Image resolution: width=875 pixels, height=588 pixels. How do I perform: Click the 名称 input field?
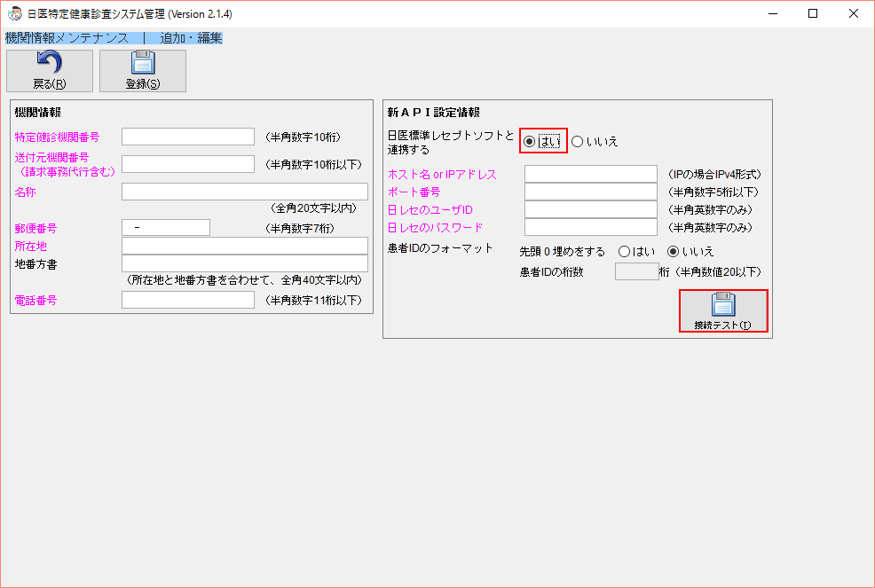coord(244,192)
